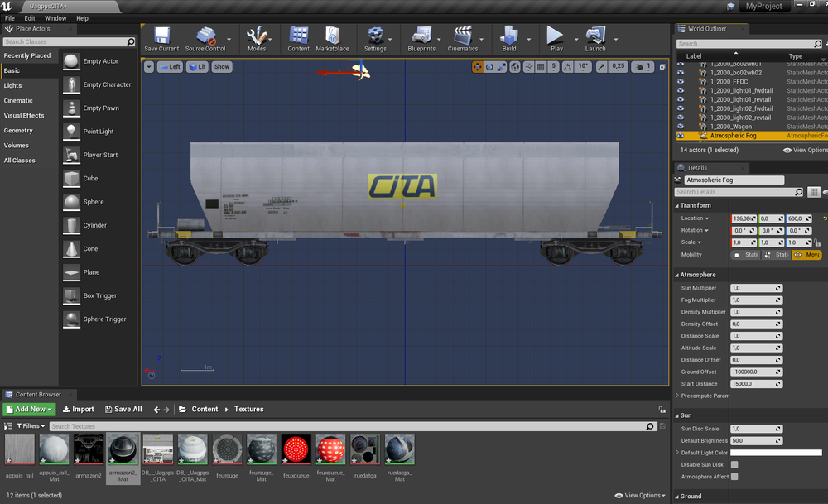Select the scale gizmo mode in viewport
This screenshot has height=504, width=828.
tap(501, 67)
